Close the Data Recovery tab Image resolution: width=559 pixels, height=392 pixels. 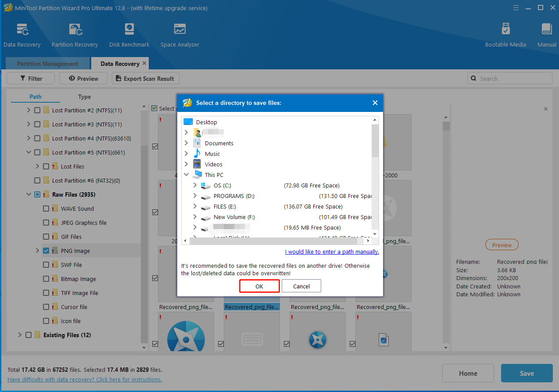pyautogui.click(x=144, y=63)
